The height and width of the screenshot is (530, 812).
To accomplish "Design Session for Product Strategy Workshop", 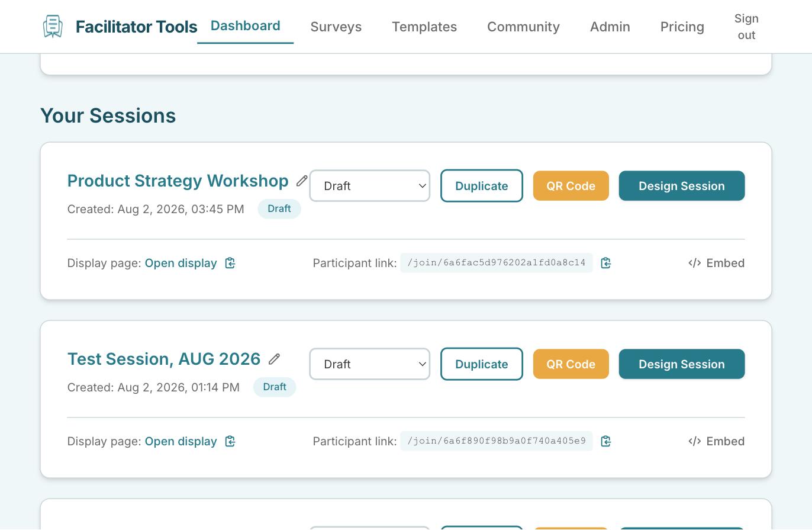I will point(682,186).
